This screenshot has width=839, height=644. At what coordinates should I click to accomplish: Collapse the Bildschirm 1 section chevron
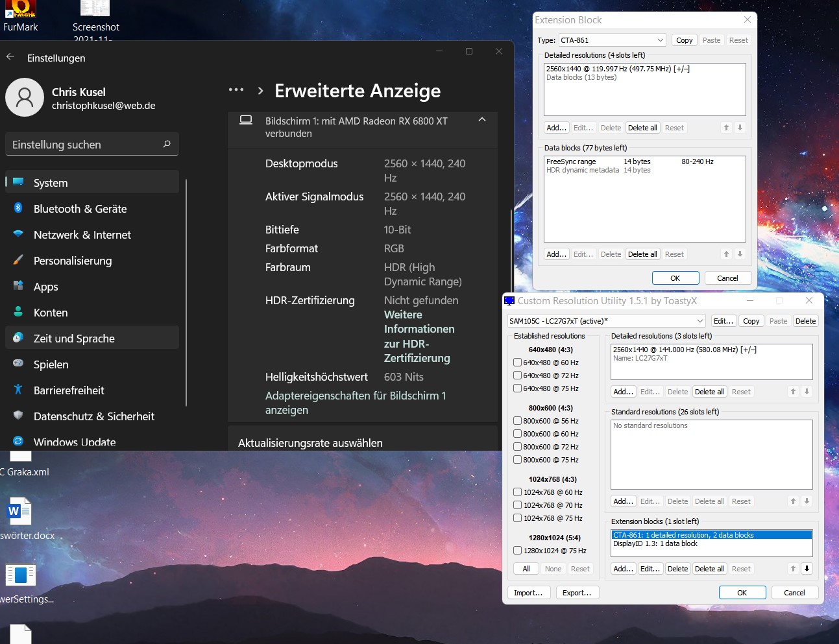pyautogui.click(x=481, y=120)
